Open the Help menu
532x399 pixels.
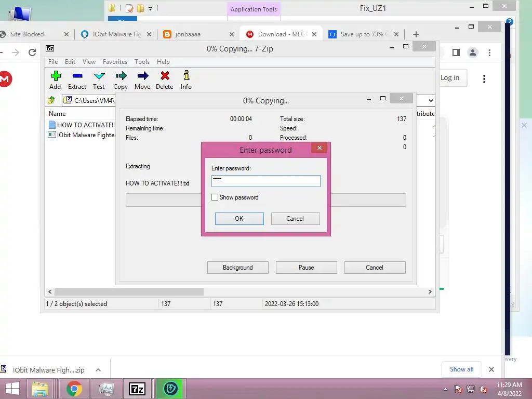[x=163, y=62]
